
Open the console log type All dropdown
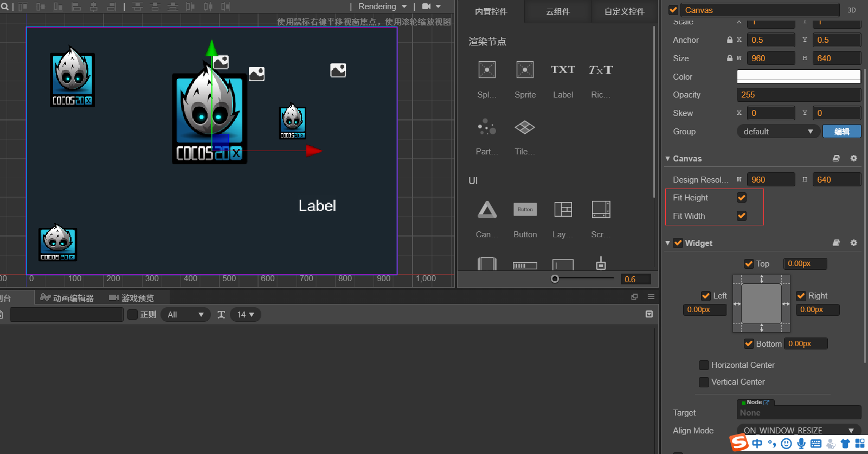(x=185, y=315)
